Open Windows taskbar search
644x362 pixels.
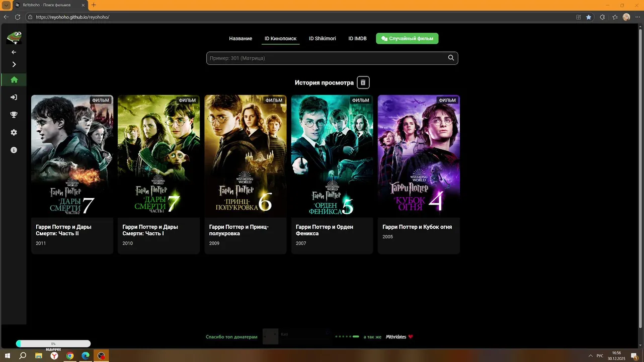coord(23,355)
